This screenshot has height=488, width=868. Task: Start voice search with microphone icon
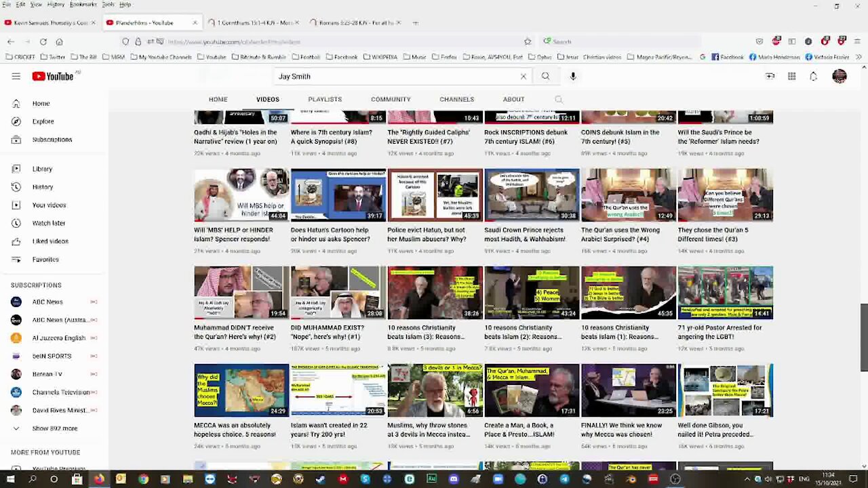click(x=573, y=77)
